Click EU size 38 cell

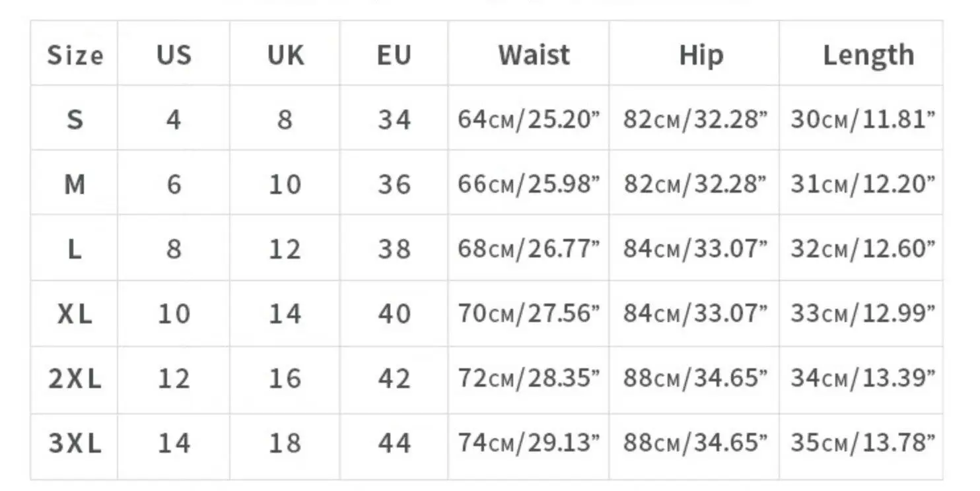(x=394, y=249)
